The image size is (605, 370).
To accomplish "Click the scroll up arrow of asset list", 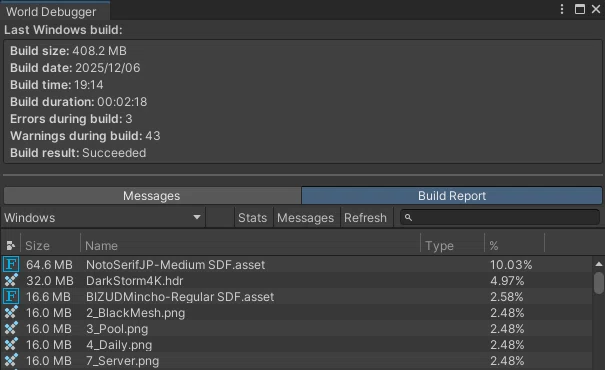I will coord(598,264).
